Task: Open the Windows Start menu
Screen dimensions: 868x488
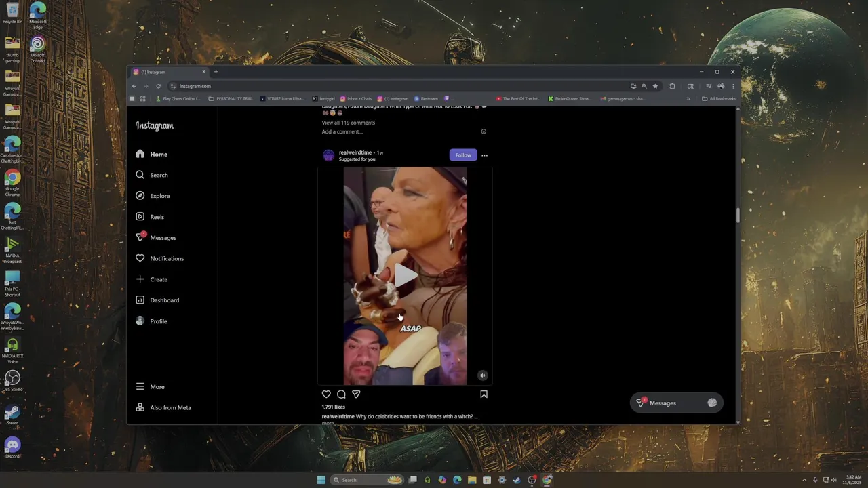Action: [321, 480]
